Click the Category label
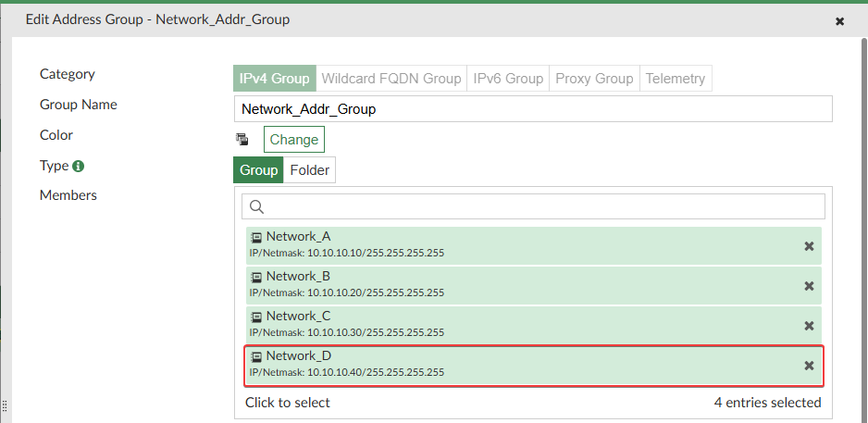 point(67,74)
